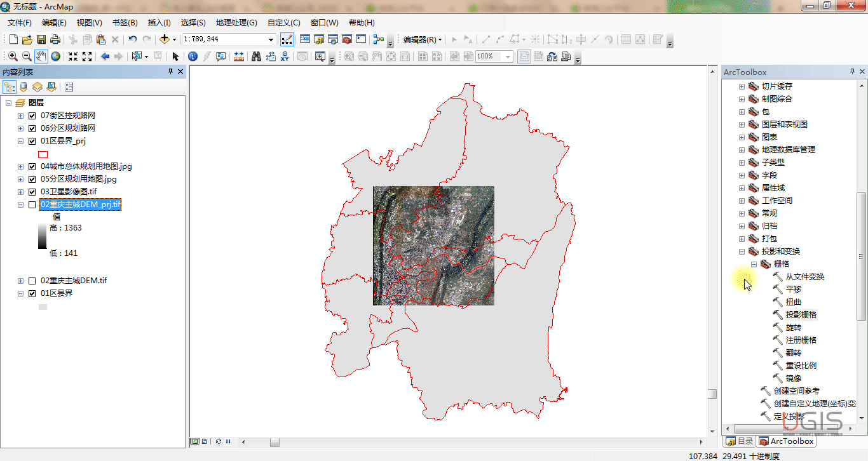
Task: Open the 编辑器(R) dropdown button
Action: tap(423, 39)
